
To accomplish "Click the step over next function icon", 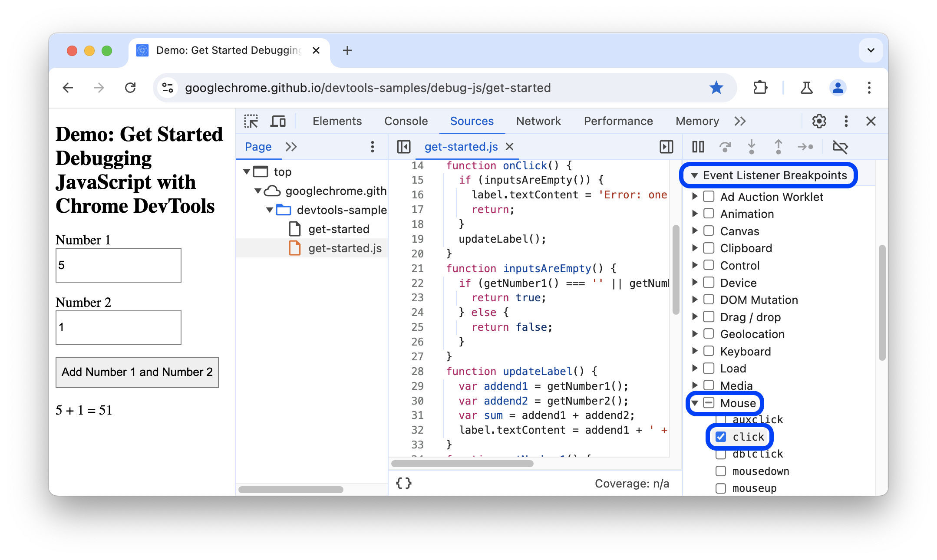I will pos(726,146).
